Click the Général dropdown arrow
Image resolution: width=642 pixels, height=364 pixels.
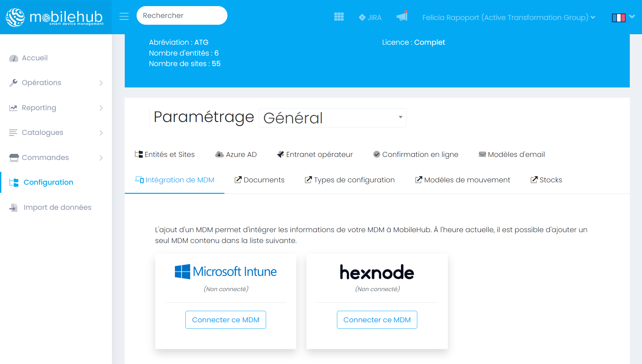click(x=400, y=117)
